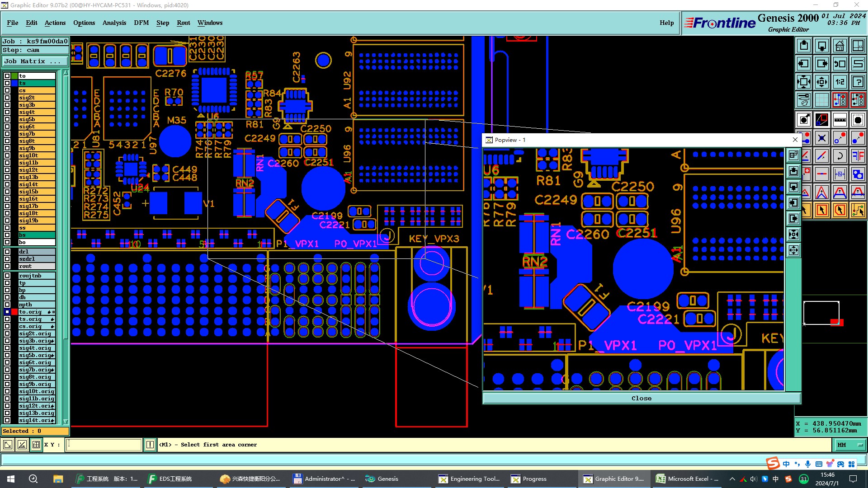Open the question mark help icon
Image resolution: width=868 pixels, height=488 pixels.
click(858, 82)
